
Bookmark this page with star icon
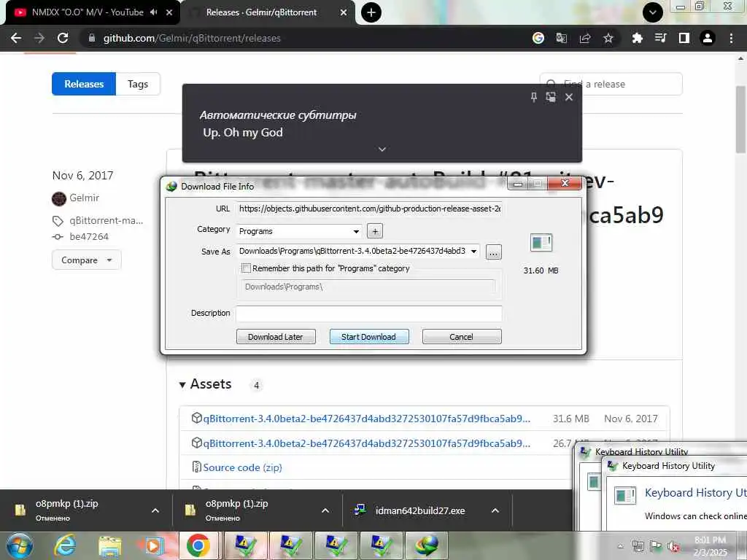tap(608, 38)
